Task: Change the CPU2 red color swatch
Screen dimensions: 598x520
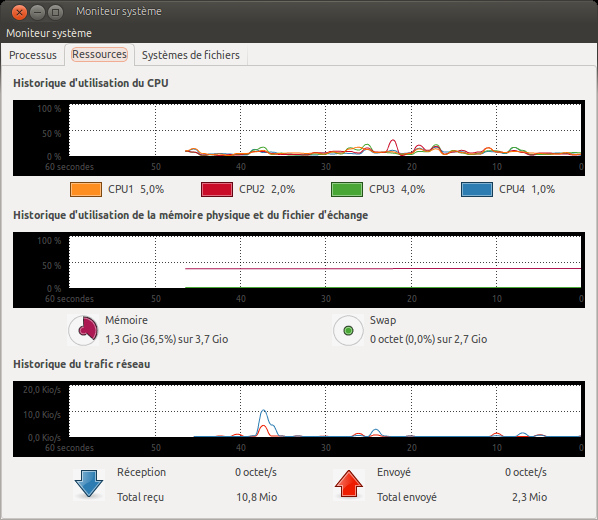Action: click(x=217, y=189)
